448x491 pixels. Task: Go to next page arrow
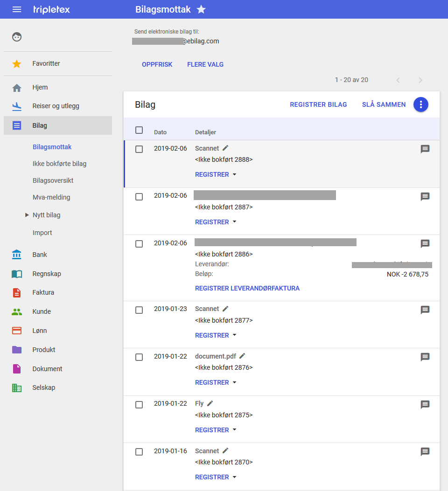[420, 80]
